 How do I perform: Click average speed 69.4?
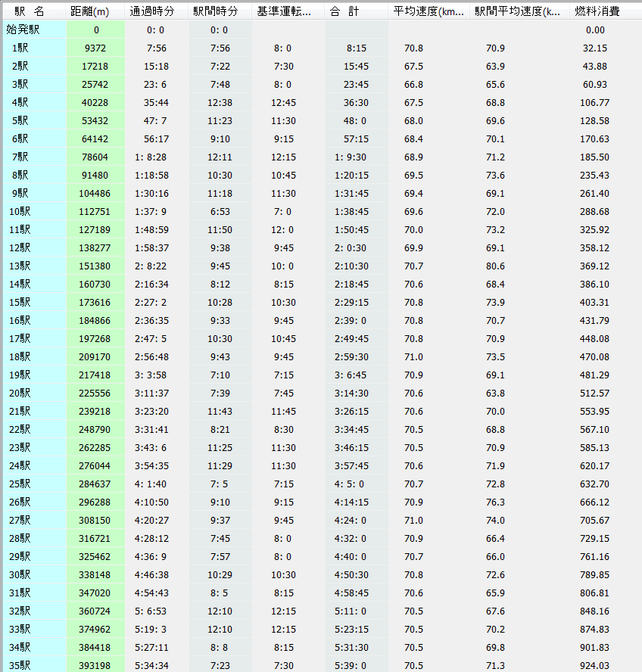pos(413,193)
